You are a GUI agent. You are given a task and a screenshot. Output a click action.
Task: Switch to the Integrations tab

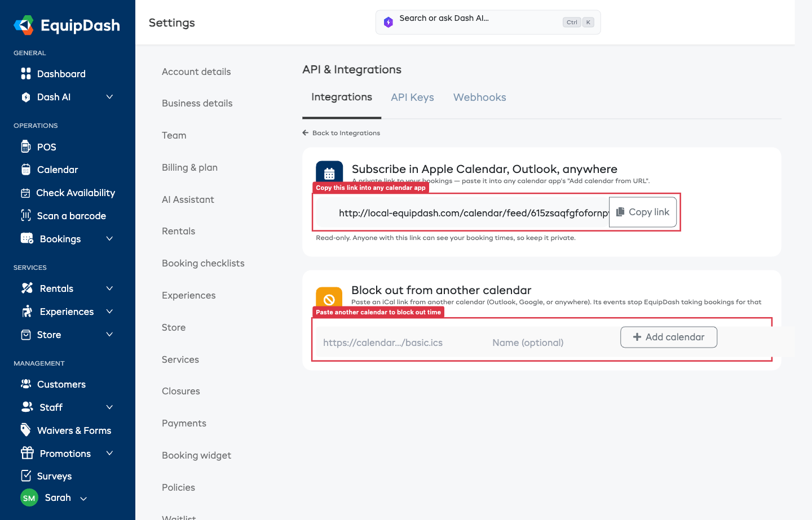(x=342, y=97)
